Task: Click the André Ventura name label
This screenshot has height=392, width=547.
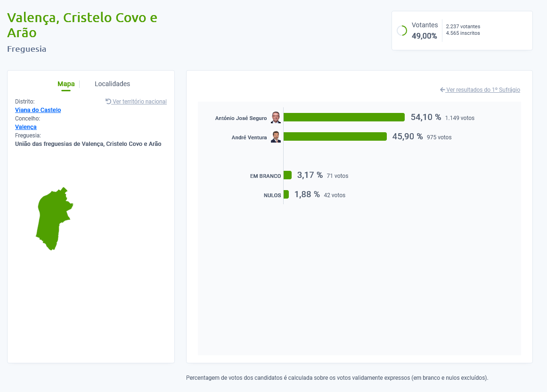Action: (249, 137)
